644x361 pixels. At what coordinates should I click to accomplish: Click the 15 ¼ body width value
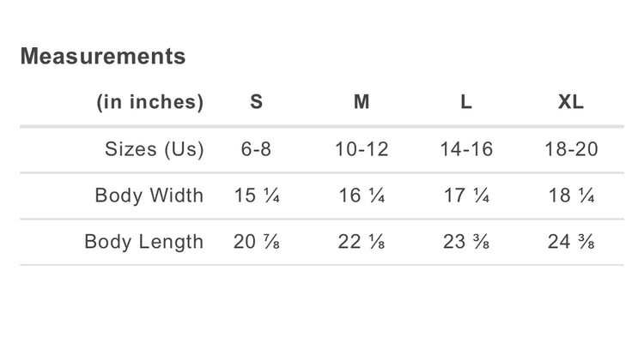coord(257,196)
